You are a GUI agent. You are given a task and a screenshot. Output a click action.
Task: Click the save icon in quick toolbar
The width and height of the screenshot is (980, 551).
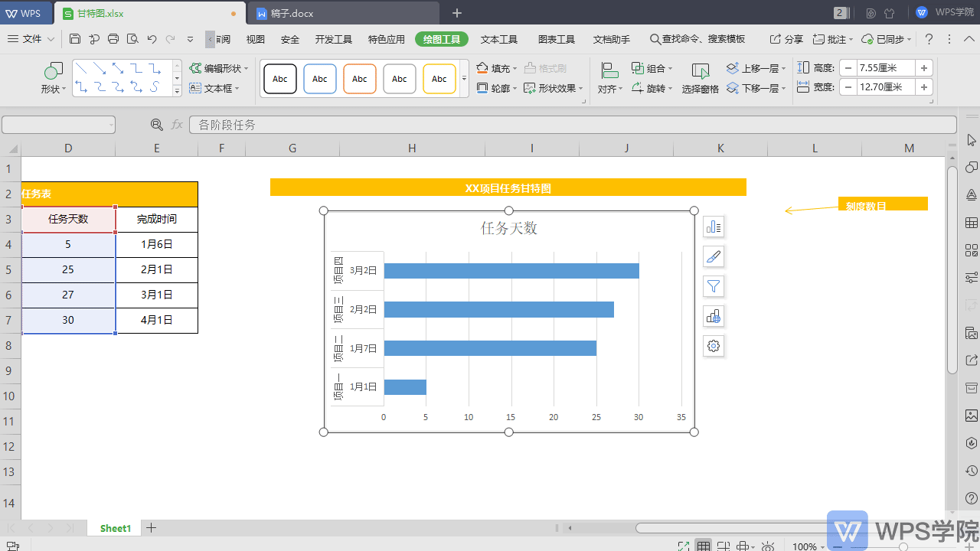pos(75,39)
